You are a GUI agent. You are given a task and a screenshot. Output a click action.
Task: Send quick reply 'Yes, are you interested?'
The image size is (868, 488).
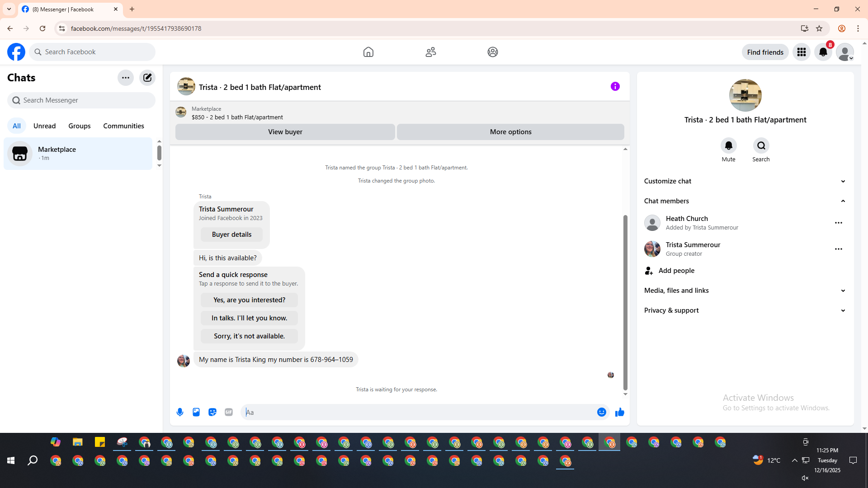tap(249, 300)
